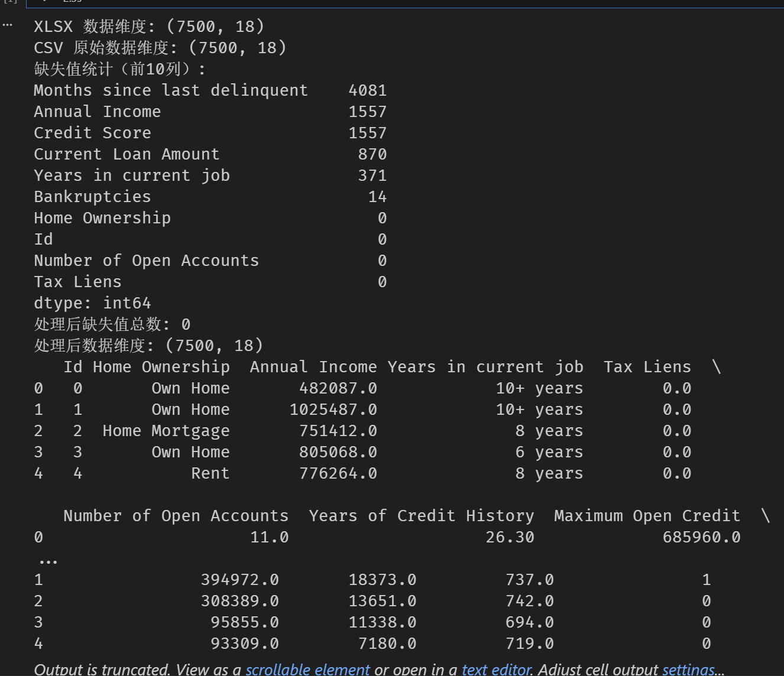Image resolution: width=784 pixels, height=676 pixels.
Task: Click the 'Home Mortgage' cell value
Action: [x=166, y=431]
